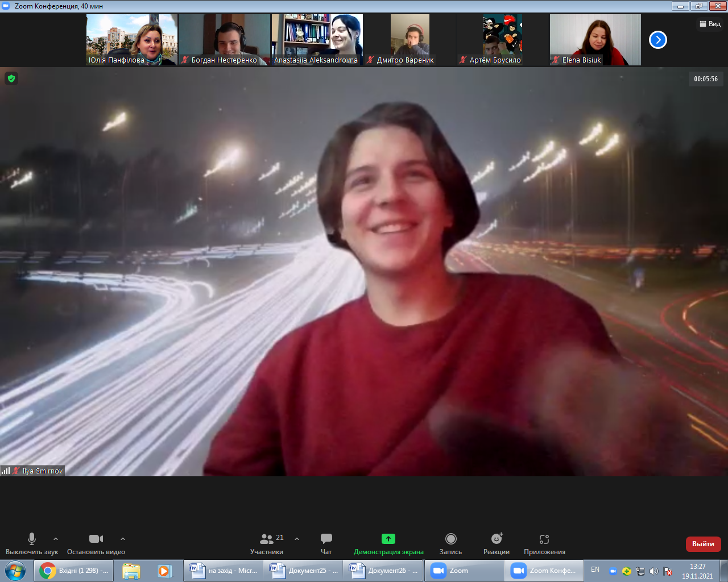Leave meeting with red Выйти button
Viewport: 728px width, 582px height.
click(x=703, y=544)
